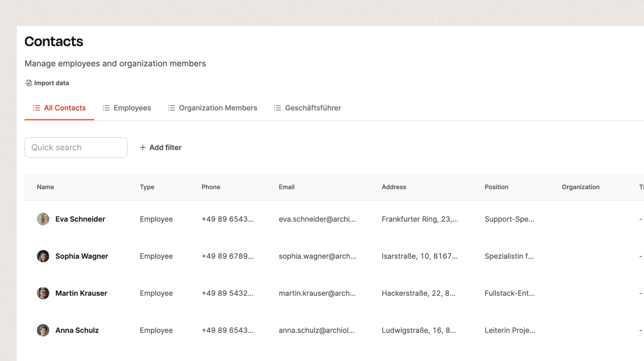The image size is (644, 361).
Task: Open Martin Krauser's avatar
Action: 43,293
